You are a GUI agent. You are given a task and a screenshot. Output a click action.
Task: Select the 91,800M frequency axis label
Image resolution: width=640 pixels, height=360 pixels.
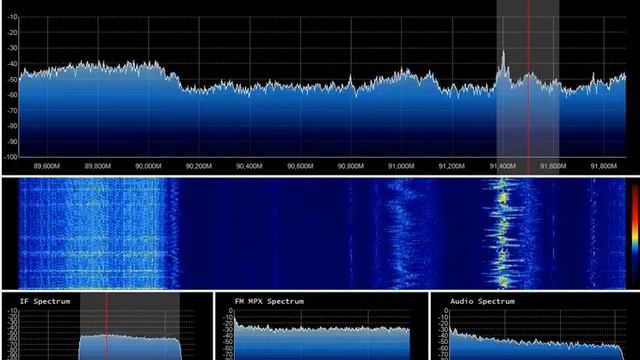604,166
